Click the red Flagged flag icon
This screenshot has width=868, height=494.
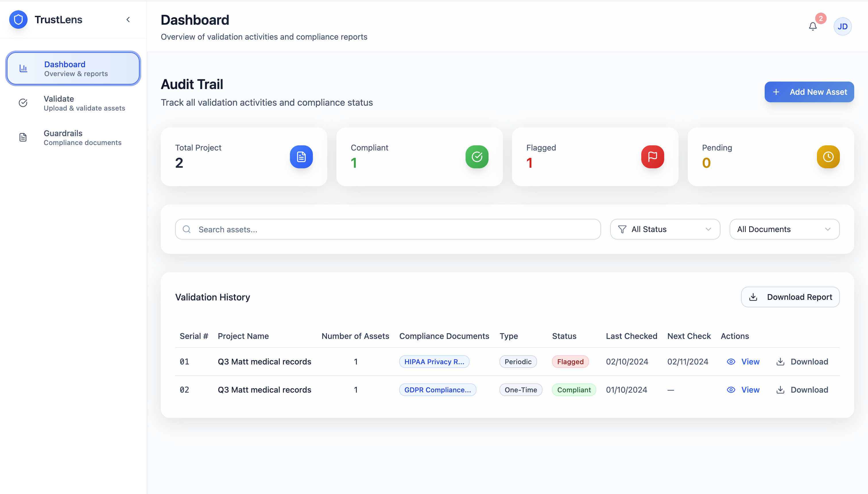652,157
